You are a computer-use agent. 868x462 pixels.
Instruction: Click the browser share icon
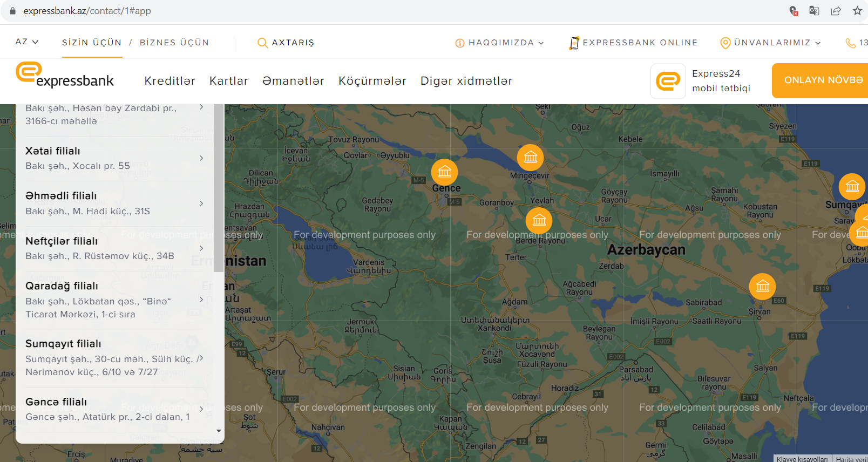[836, 11]
